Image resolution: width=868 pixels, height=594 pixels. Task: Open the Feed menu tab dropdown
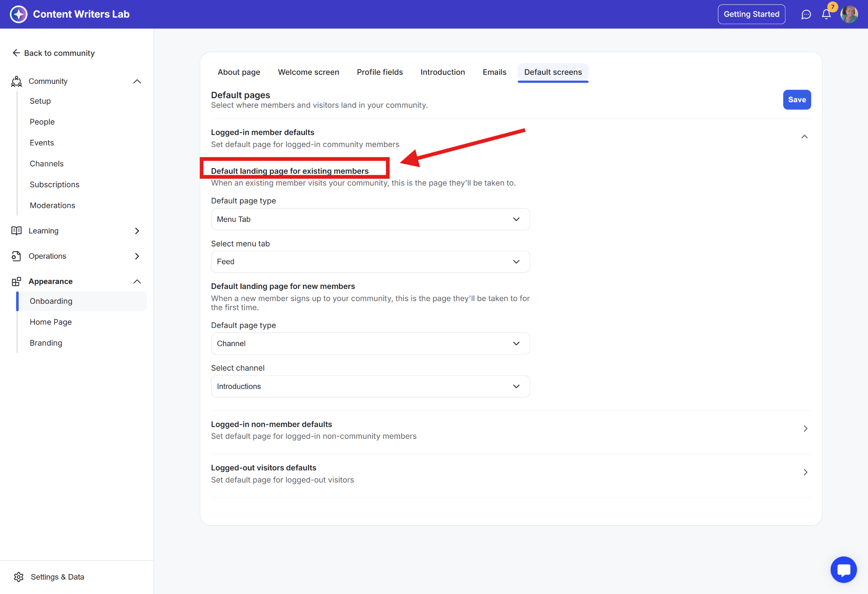(x=370, y=262)
